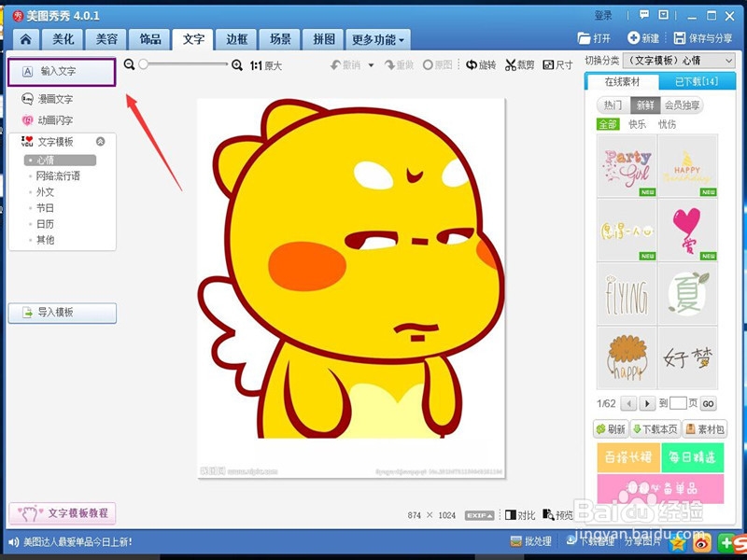Choose the 好梦 text template
The width and height of the screenshot is (747, 560).
pos(687,357)
